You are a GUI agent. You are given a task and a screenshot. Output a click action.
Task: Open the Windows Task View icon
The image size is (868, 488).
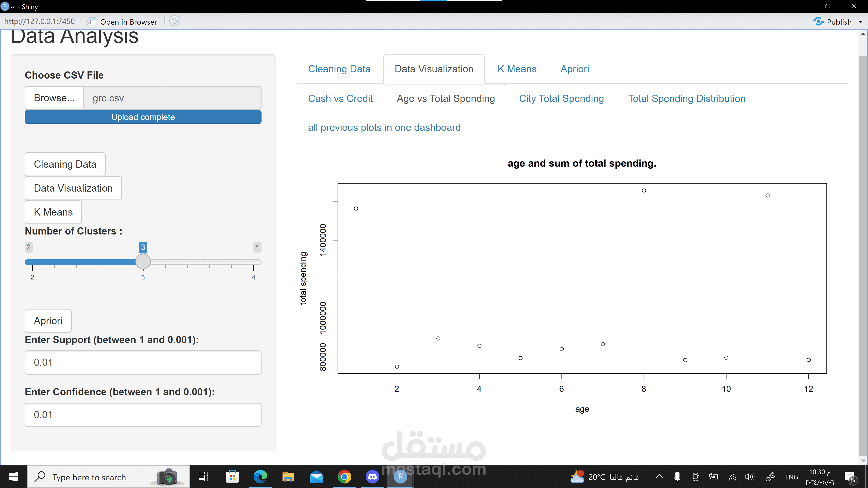coord(203,476)
